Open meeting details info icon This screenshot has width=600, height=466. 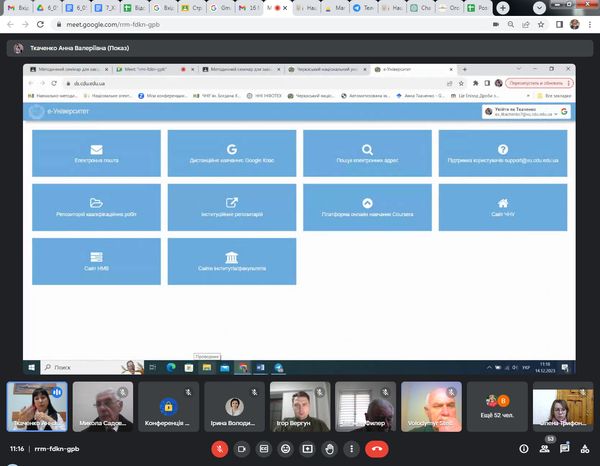pyautogui.click(x=525, y=450)
